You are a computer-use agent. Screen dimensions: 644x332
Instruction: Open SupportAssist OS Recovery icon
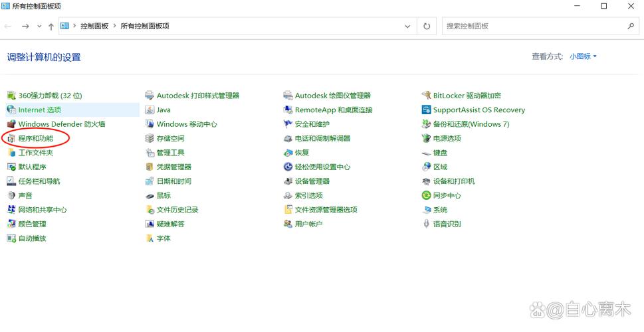[x=426, y=110]
